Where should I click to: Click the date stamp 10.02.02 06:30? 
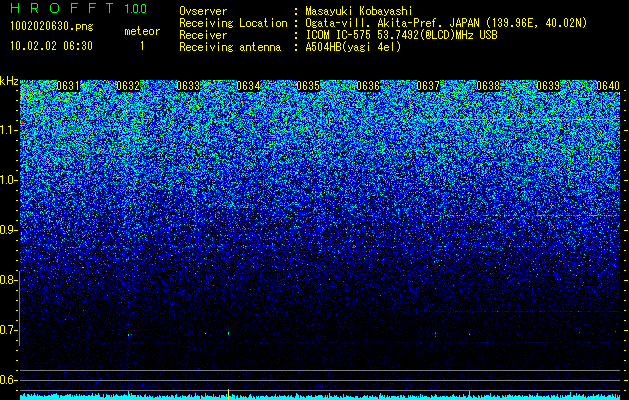[51, 46]
